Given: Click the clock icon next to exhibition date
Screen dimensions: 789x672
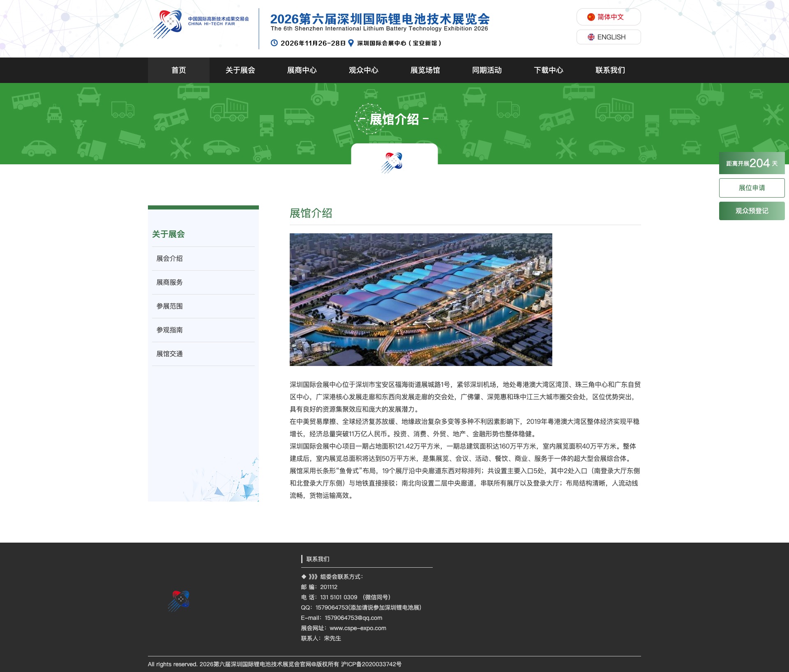Looking at the screenshot, I should [x=274, y=43].
